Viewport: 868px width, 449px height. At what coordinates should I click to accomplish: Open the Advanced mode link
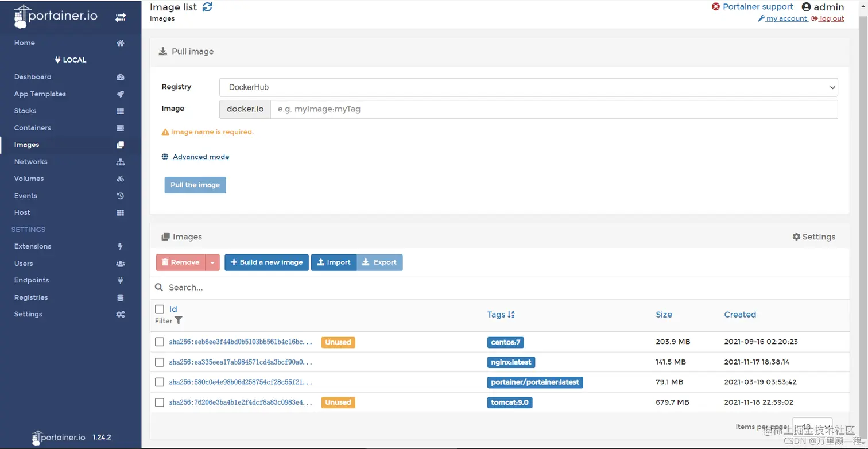click(200, 157)
